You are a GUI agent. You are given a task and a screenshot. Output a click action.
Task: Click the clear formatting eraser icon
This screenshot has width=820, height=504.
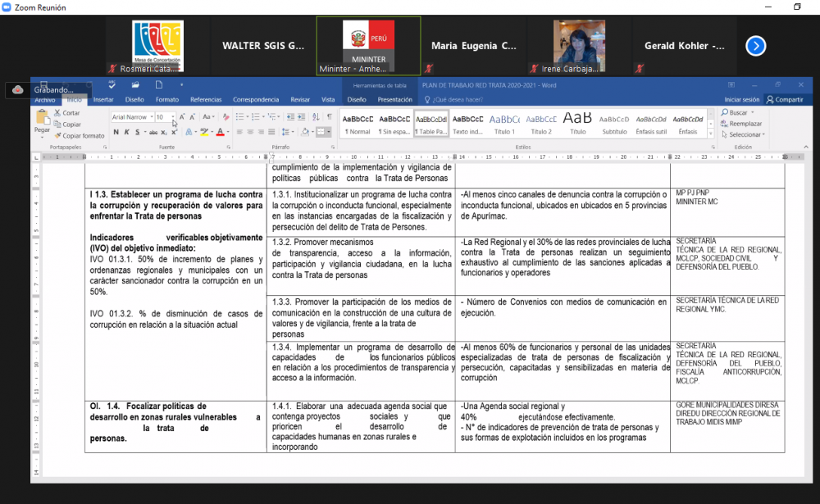pyautogui.click(x=226, y=117)
